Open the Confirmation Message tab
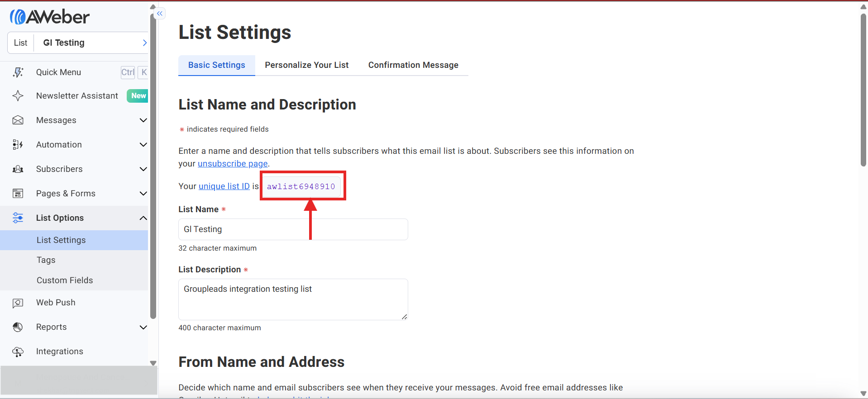The image size is (868, 399). [413, 65]
